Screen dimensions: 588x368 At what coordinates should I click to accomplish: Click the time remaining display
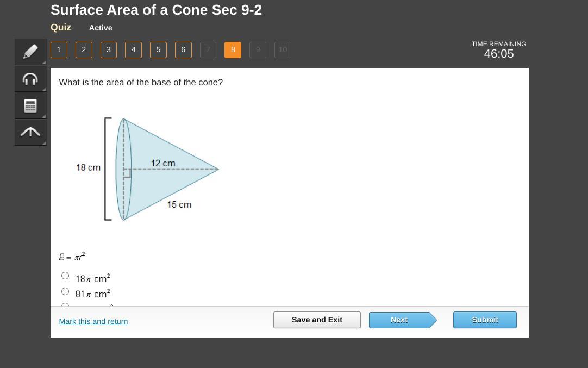(x=498, y=49)
